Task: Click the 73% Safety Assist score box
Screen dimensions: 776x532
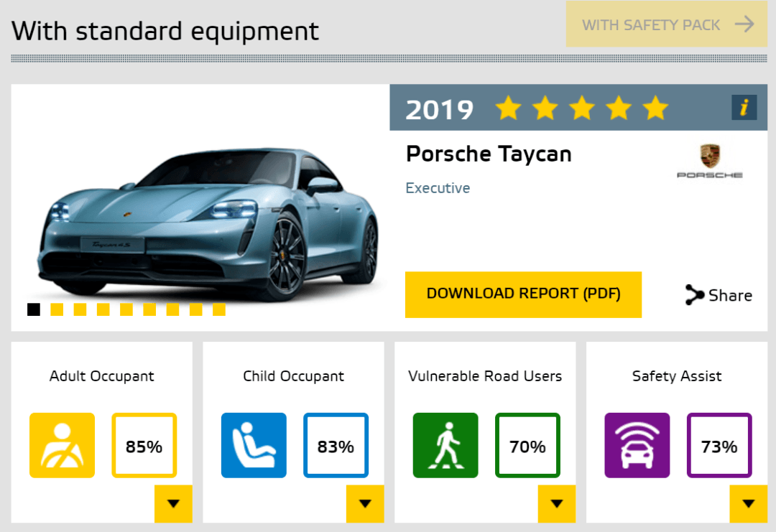Action: coord(719,445)
